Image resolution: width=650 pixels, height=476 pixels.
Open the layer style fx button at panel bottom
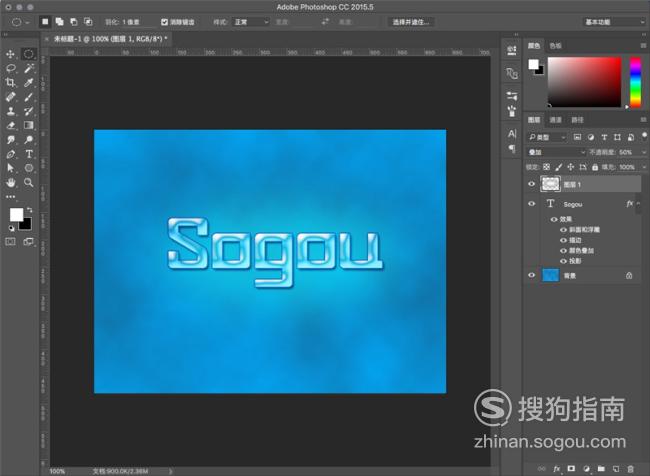tap(557, 469)
